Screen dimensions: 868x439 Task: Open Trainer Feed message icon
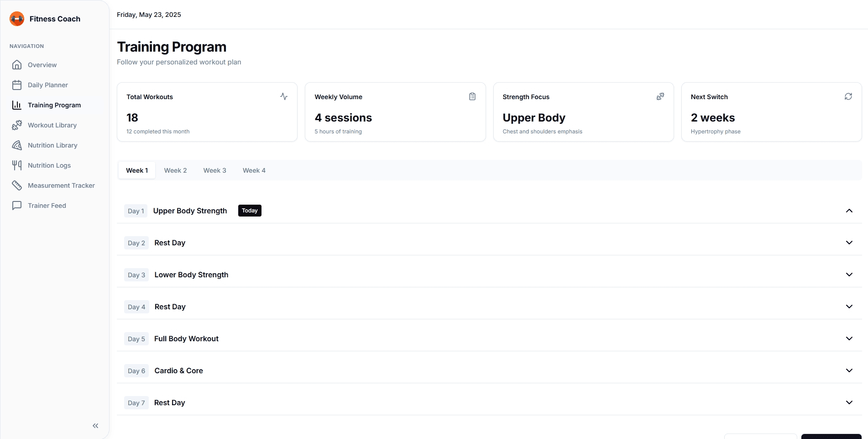(x=17, y=206)
